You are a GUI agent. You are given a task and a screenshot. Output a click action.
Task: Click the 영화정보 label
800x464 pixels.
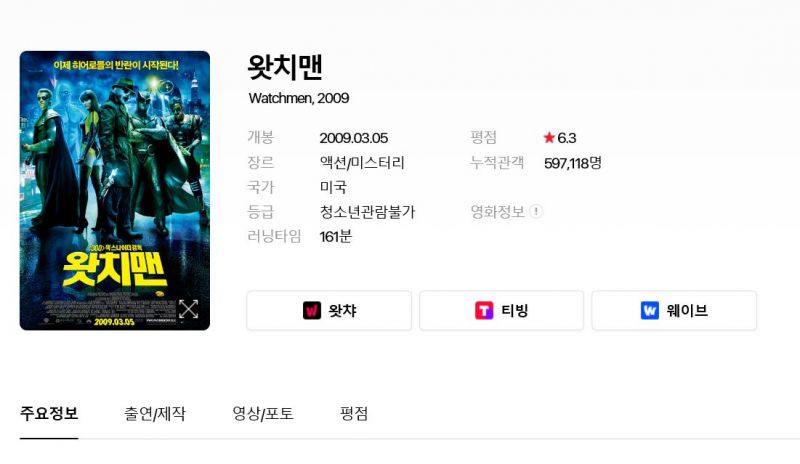497,211
